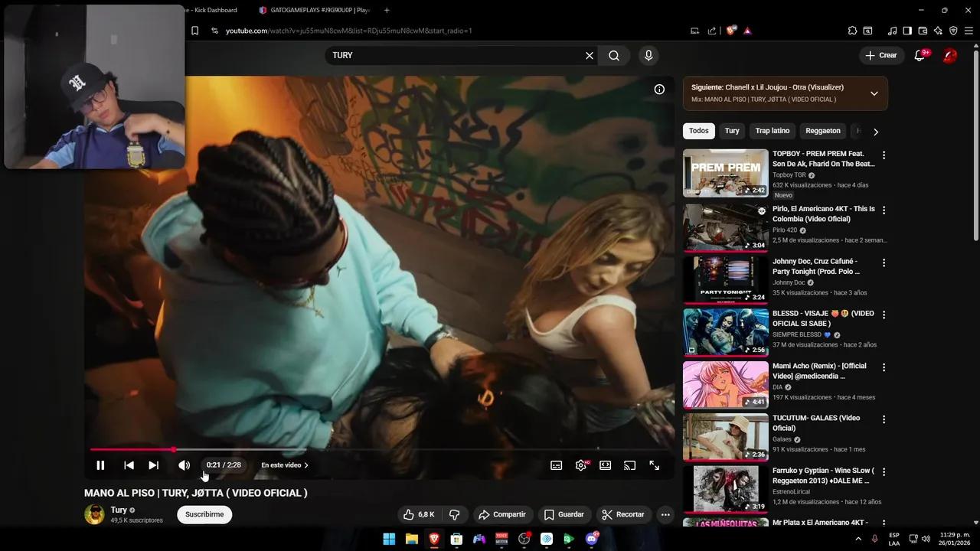Open the YouTube playback settings gear
This screenshot has height=551, width=980.
point(580,465)
